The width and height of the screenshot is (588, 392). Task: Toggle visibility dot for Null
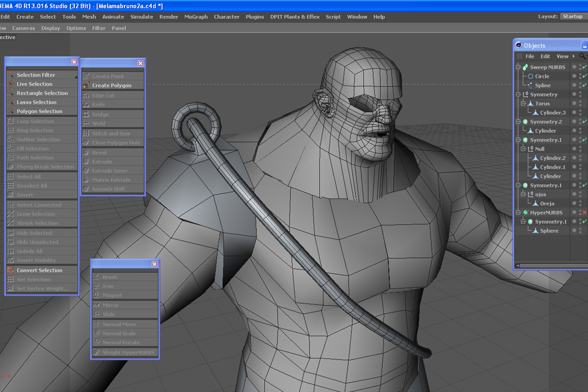click(x=574, y=149)
